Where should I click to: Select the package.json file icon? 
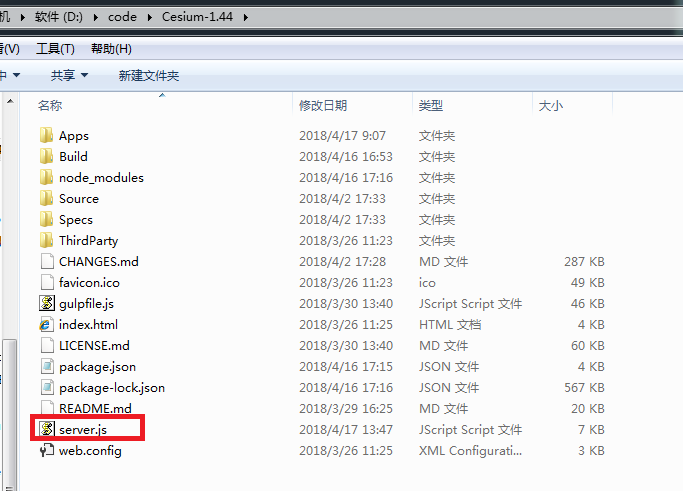pyautogui.click(x=47, y=366)
